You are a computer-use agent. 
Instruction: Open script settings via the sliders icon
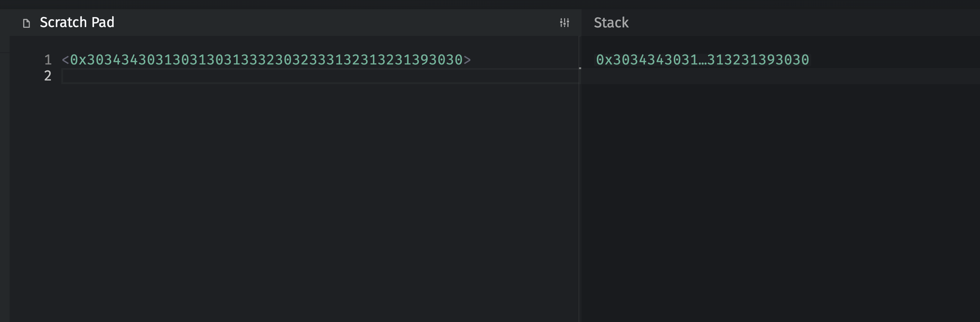point(564,23)
